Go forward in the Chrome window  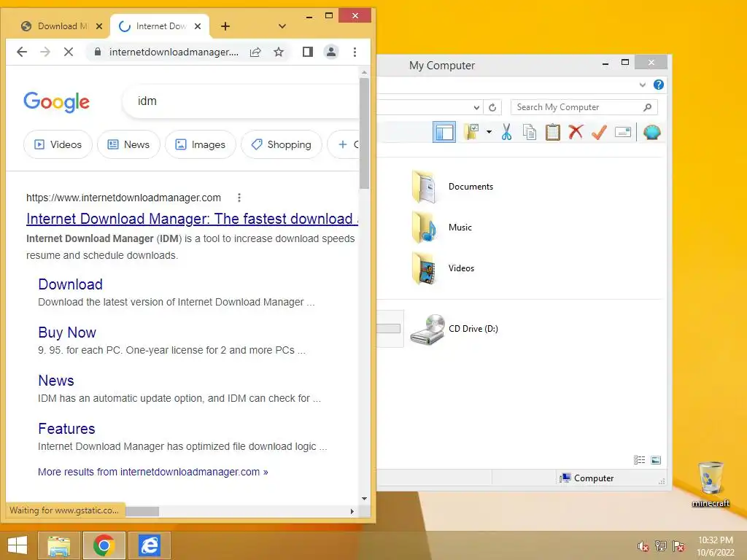45,52
